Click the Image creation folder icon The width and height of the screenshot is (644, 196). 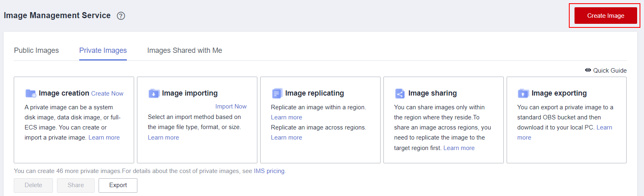pyautogui.click(x=31, y=94)
